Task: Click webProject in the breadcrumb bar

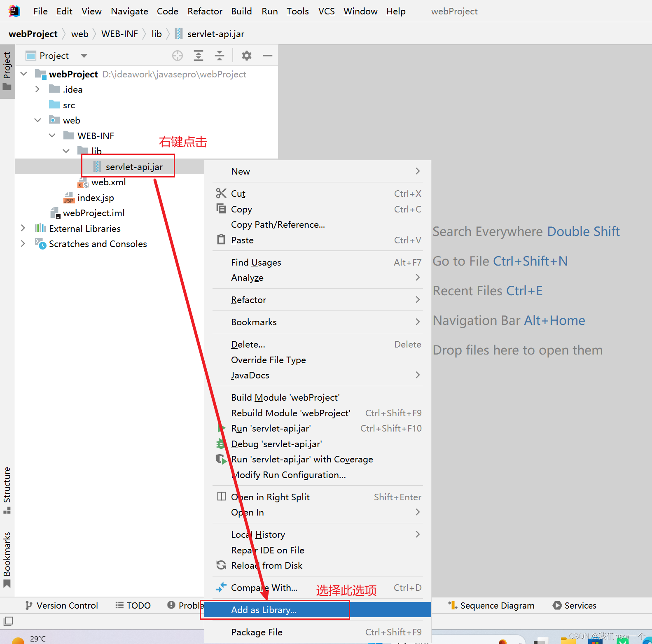Action: point(33,34)
